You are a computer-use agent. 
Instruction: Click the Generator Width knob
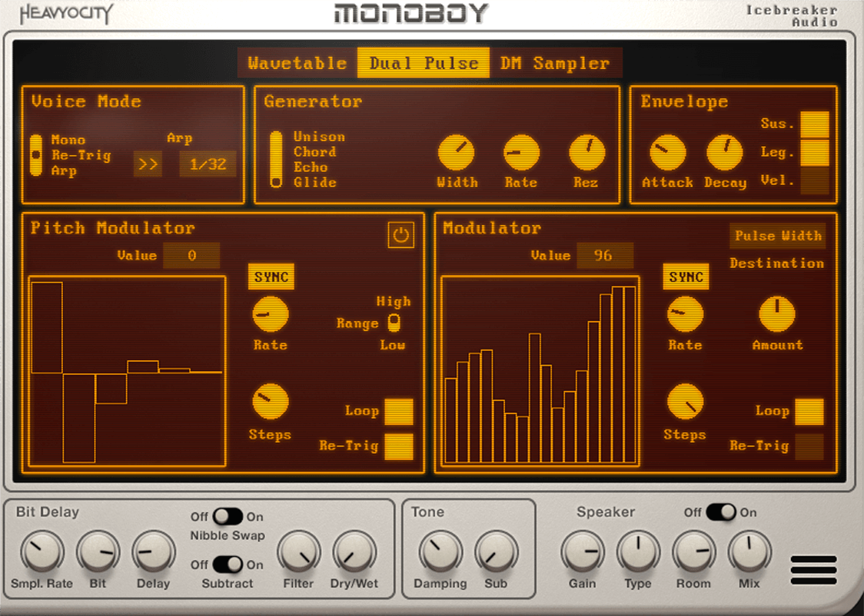pyautogui.click(x=457, y=152)
